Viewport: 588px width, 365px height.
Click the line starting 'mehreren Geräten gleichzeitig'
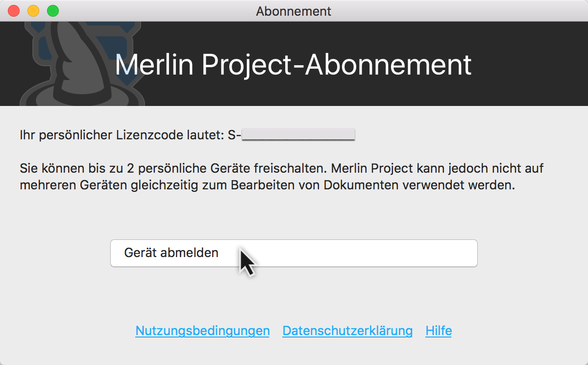coord(268,186)
